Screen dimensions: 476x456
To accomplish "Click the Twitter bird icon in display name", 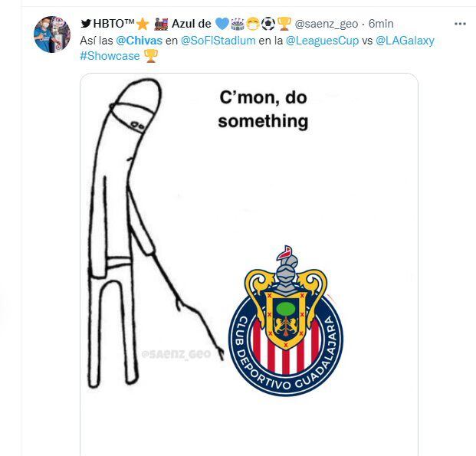I will point(86,24).
